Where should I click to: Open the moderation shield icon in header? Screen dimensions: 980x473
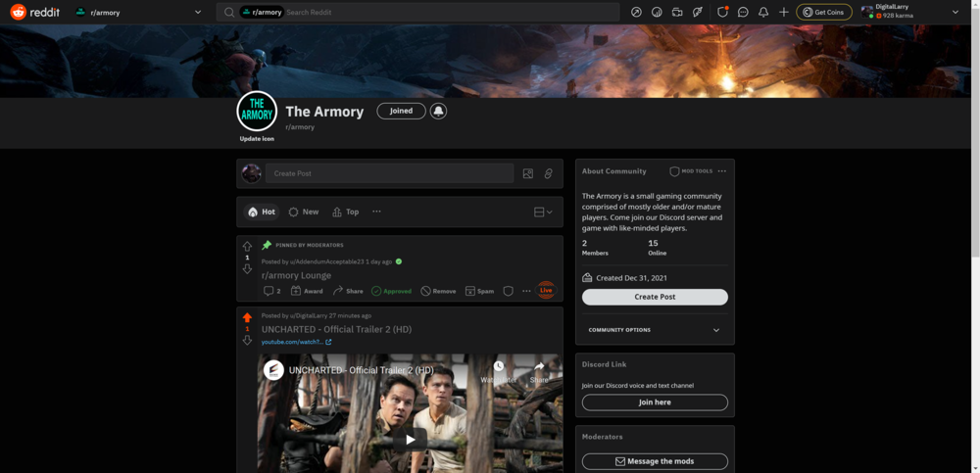click(x=722, y=12)
